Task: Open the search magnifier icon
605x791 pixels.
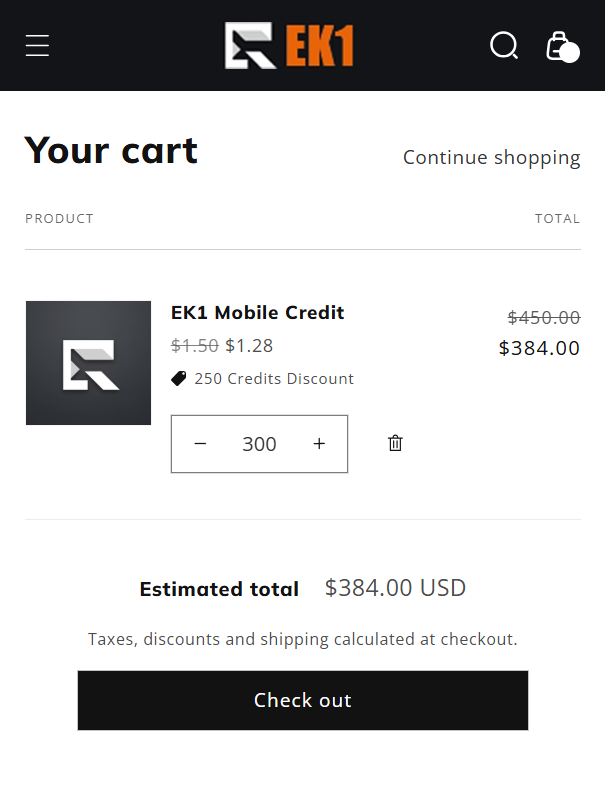Action: click(504, 46)
